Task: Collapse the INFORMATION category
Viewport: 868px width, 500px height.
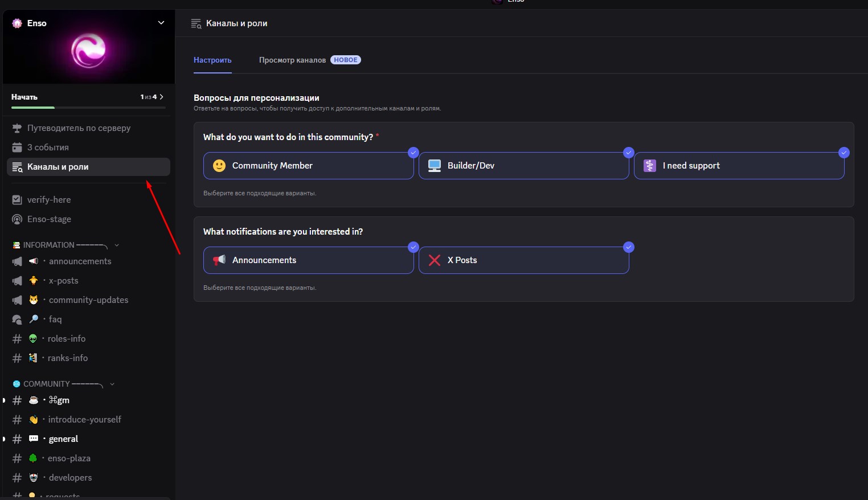Action: click(x=117, y=245)
